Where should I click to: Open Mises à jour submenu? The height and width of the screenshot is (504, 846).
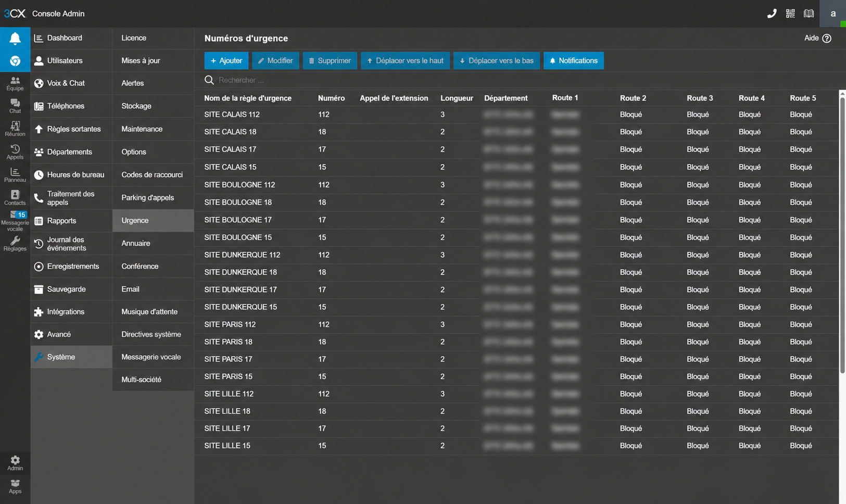pos(153,60)
